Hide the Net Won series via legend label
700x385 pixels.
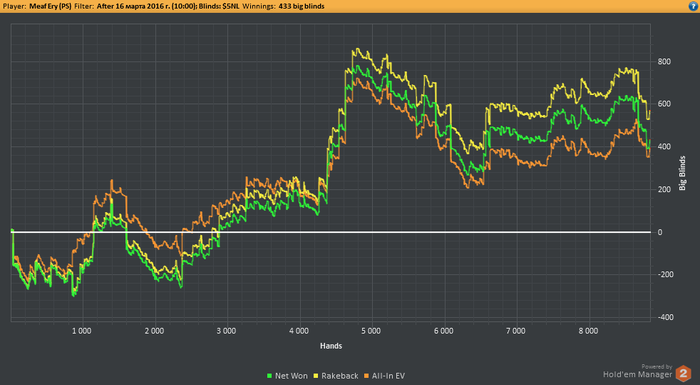[x=291, y=376]
